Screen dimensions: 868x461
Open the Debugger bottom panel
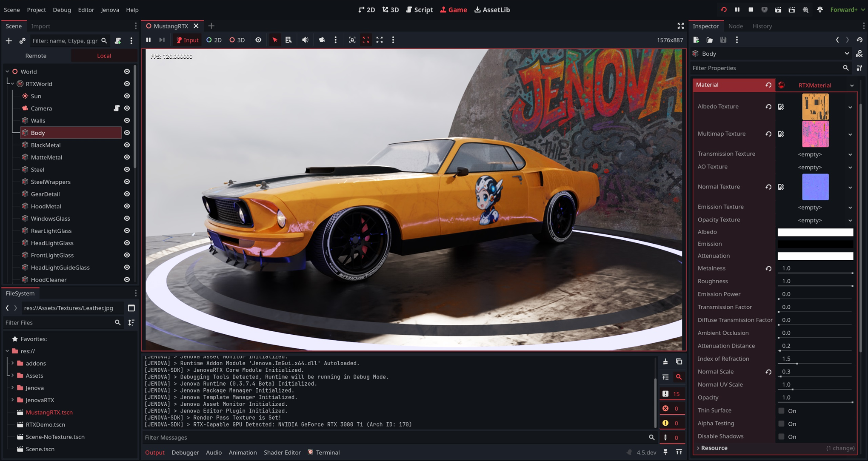(x=185, y=452)
